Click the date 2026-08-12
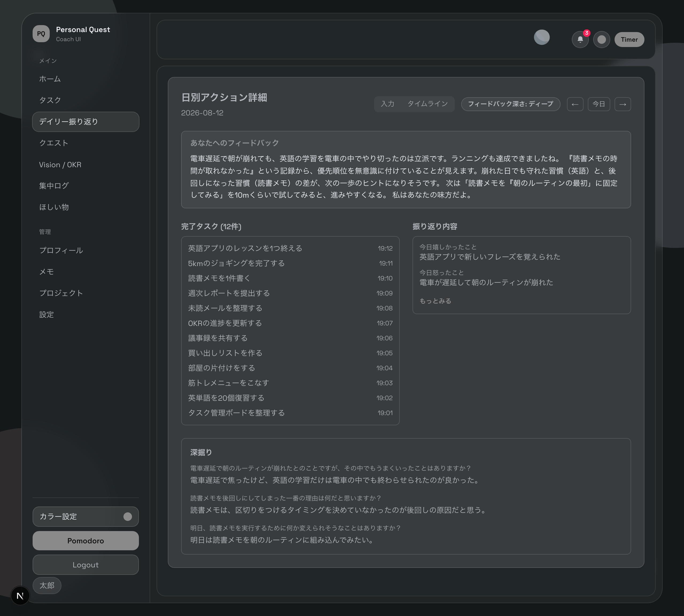The width and height of the screenshot is (684, 616). pyautogui.click(x=202, y=113)
